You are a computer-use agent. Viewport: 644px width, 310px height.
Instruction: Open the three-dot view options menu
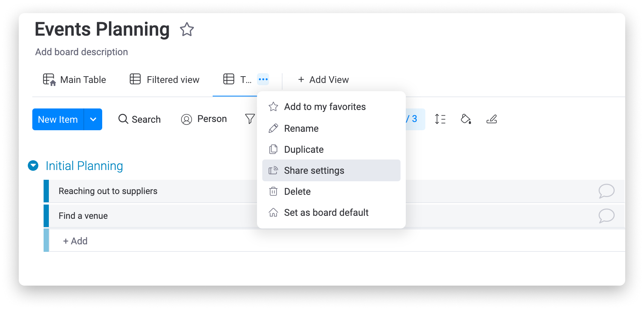tap(263, 79)
